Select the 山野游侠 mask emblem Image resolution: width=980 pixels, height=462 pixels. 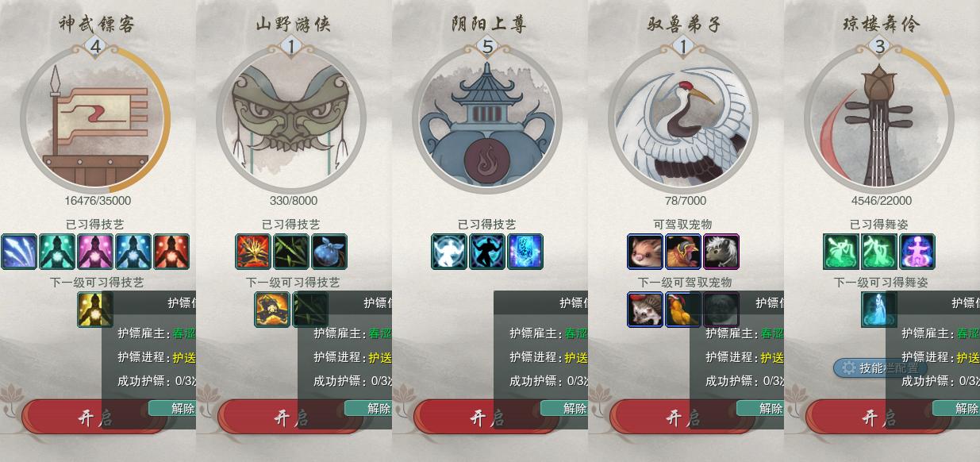point(291,118)
